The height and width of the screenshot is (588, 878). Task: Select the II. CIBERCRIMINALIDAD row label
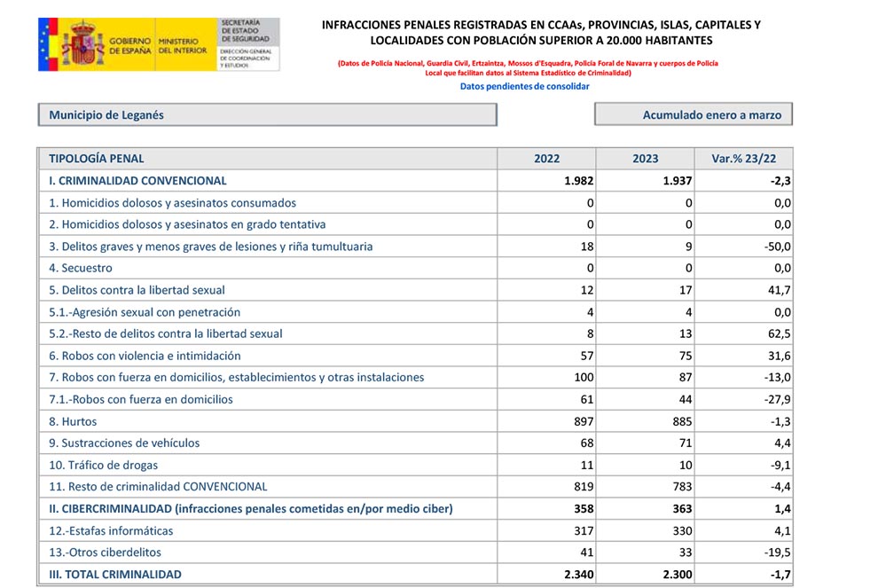tap(250, 509)
